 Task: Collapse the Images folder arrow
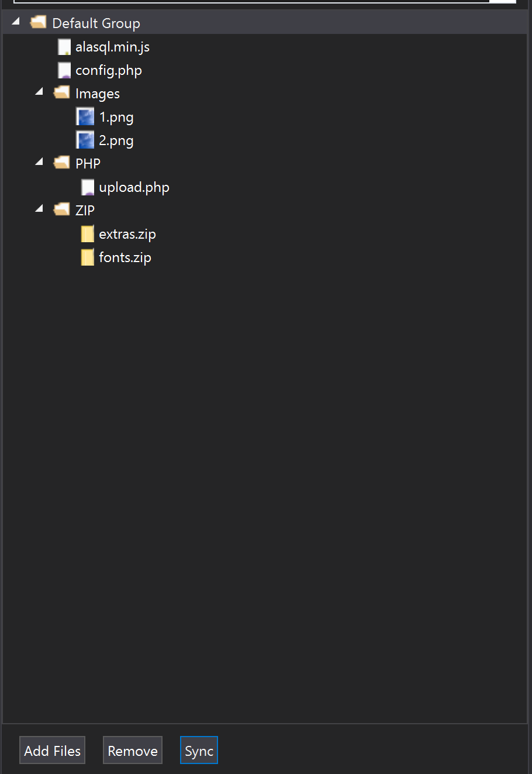40,92
